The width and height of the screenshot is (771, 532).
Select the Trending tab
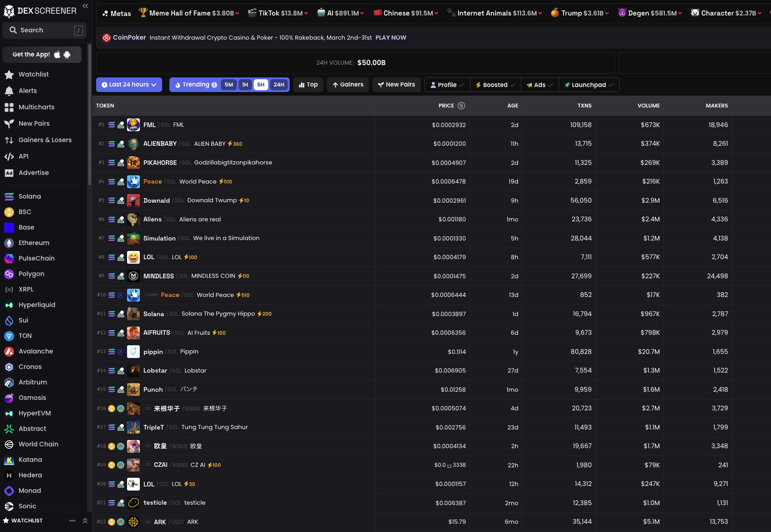[x=195, y=85]
